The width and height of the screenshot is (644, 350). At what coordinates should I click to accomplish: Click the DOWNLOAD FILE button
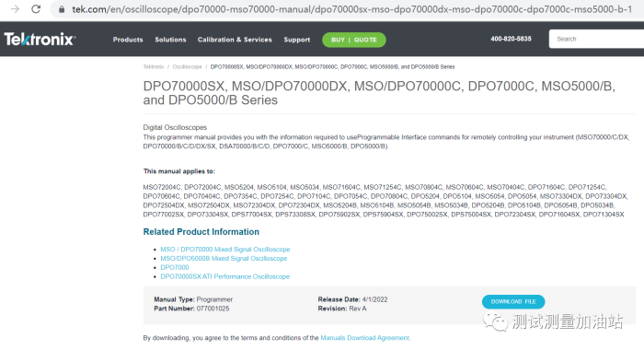513,301
